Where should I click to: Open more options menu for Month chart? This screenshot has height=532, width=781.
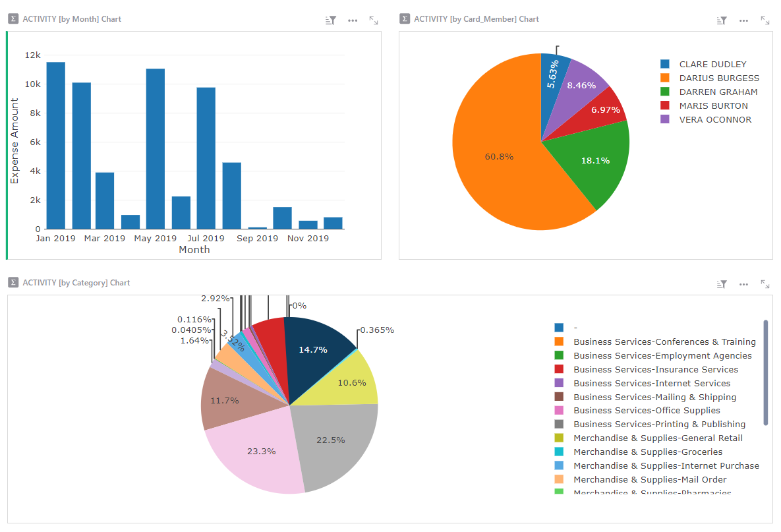(x=353, y=20)
